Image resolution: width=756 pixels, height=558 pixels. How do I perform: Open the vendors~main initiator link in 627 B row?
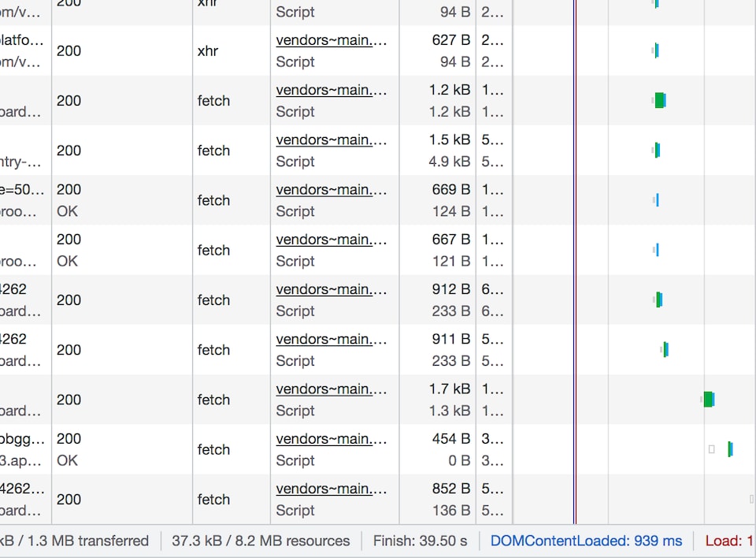pyautogui.click(x=331, y=40)
